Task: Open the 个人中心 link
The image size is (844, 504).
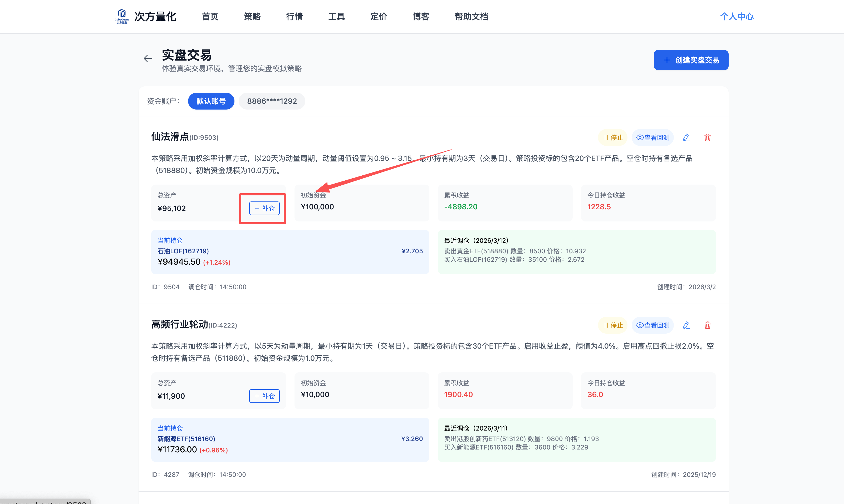Action: click(737, 16)
